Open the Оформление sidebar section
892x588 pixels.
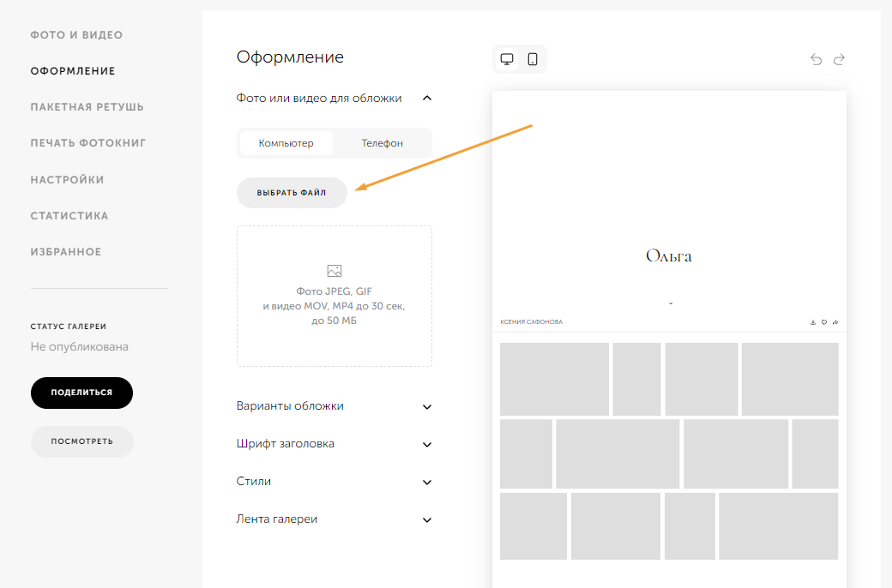point(73,71)
